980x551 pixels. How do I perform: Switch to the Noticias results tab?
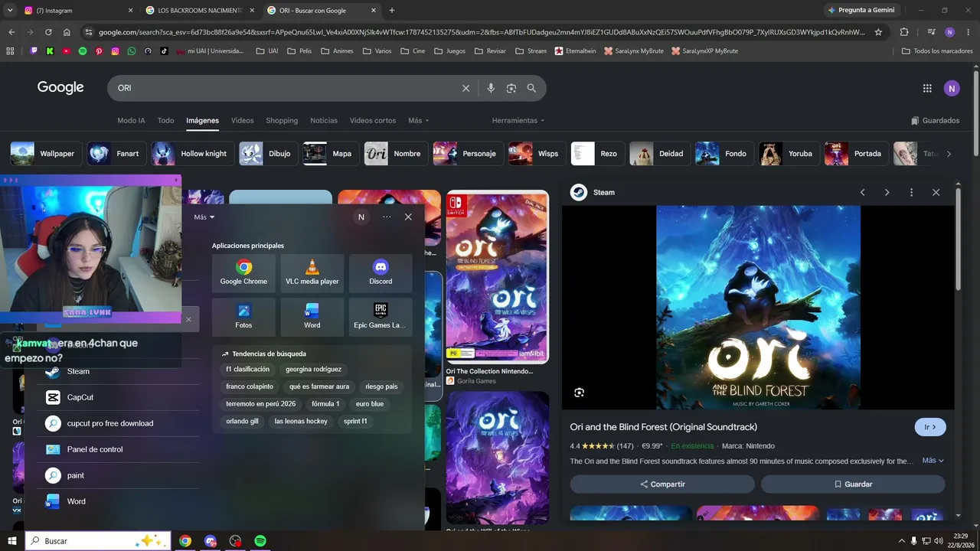pyautogui.click(x=324, y=120)
